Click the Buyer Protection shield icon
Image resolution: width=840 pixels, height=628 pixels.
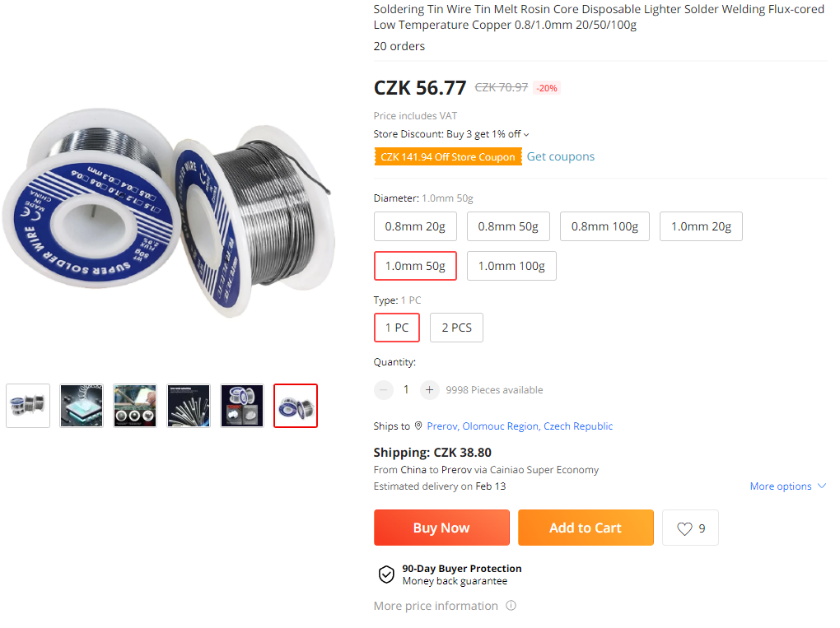pyautogui.click(x=386, y=575)
